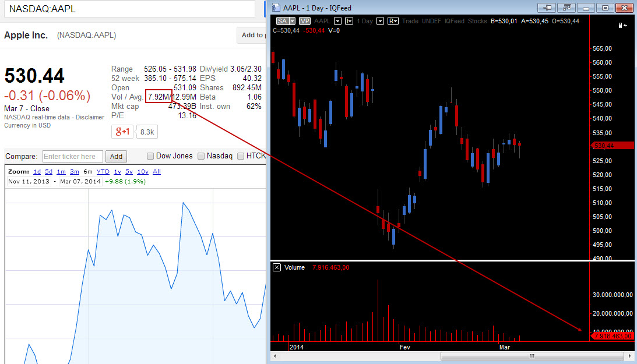Set chart zoom to All
The width and height of the screenshot is (637, 364).
pos(157,172)
